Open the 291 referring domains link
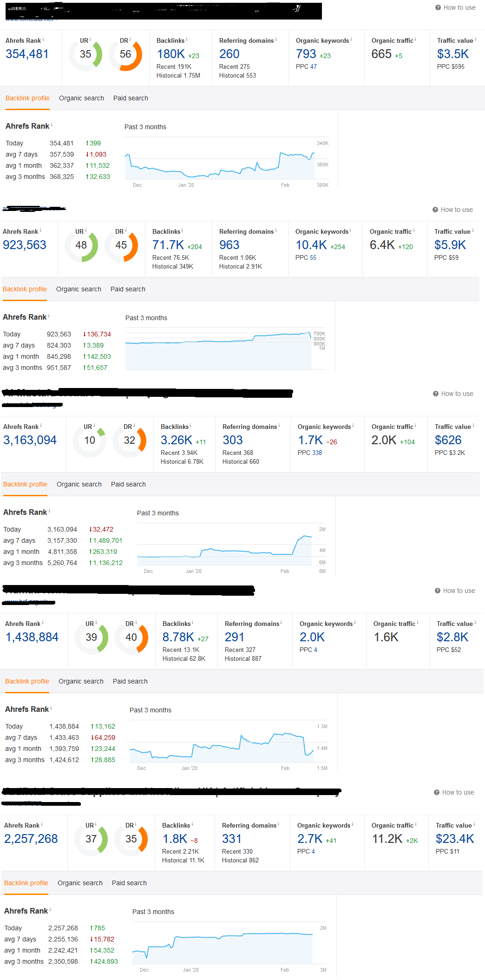The image size is (485, 980). click(235, 637)
